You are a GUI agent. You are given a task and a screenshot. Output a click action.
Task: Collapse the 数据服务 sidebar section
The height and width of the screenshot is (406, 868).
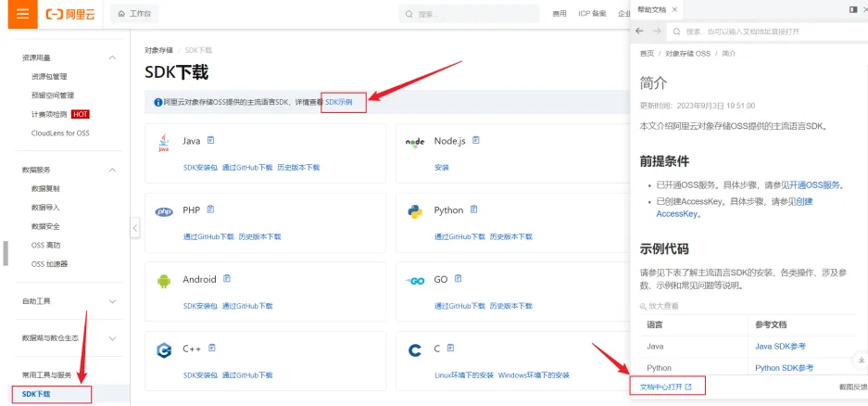pos(112,170)
